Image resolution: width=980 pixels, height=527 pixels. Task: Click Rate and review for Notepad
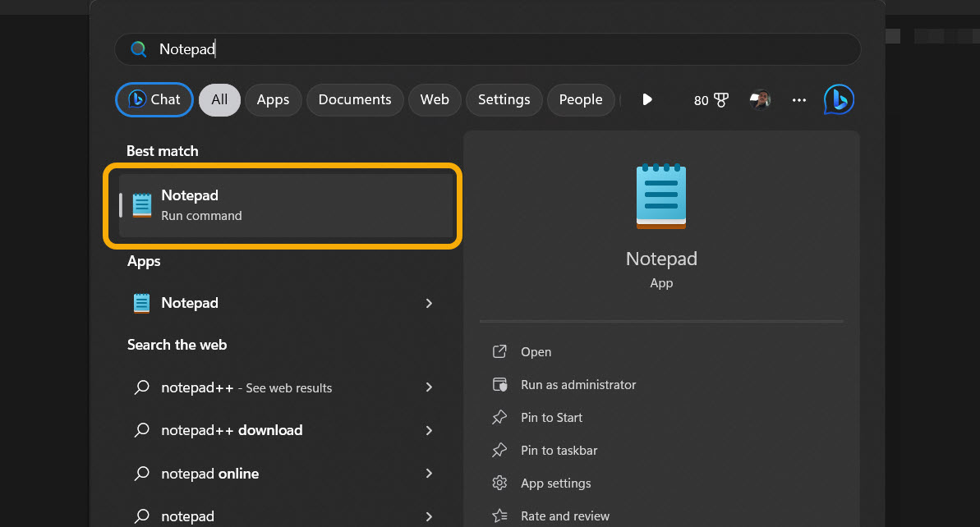(x=565, y=516)
